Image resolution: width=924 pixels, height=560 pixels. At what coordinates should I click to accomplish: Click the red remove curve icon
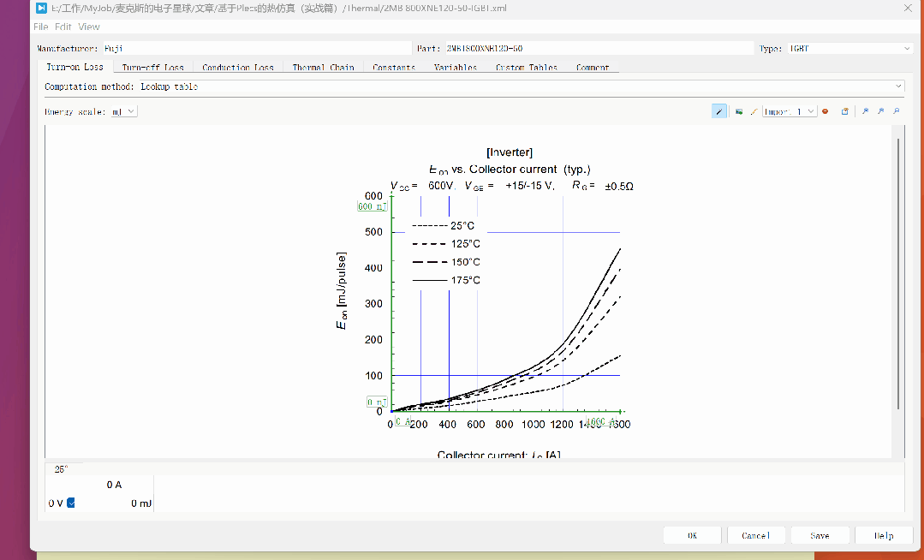click(825, 111)
